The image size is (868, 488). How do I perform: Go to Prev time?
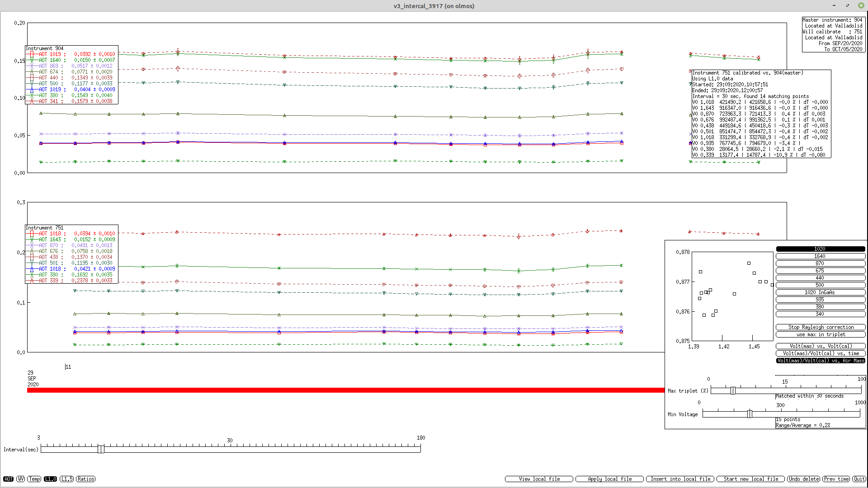pyautogui.click(x=836, y=479)
